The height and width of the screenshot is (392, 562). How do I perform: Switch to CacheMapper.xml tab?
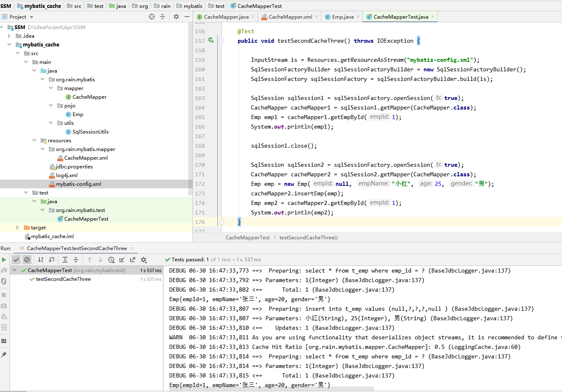(290, 17)
